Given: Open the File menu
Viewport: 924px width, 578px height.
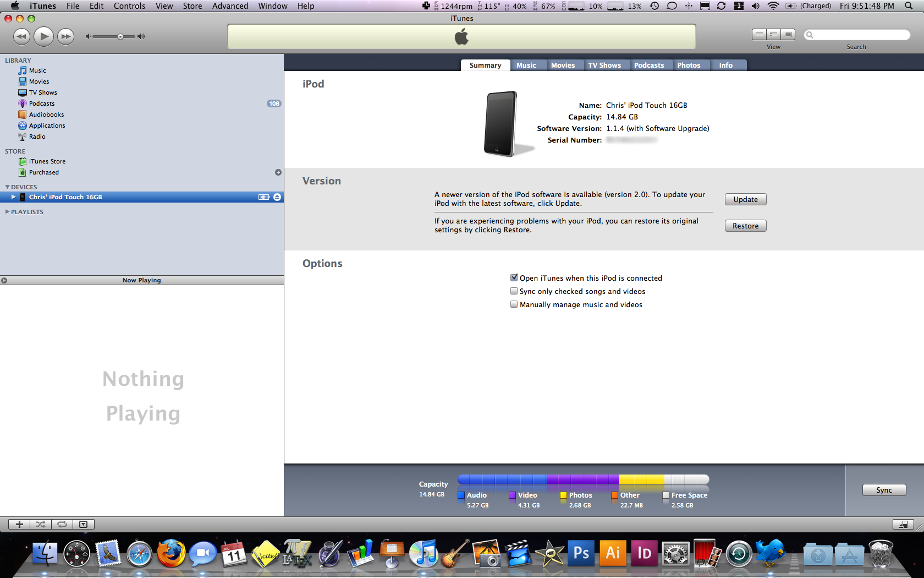Looking at the screenshot, I should (x=73, y=6).
